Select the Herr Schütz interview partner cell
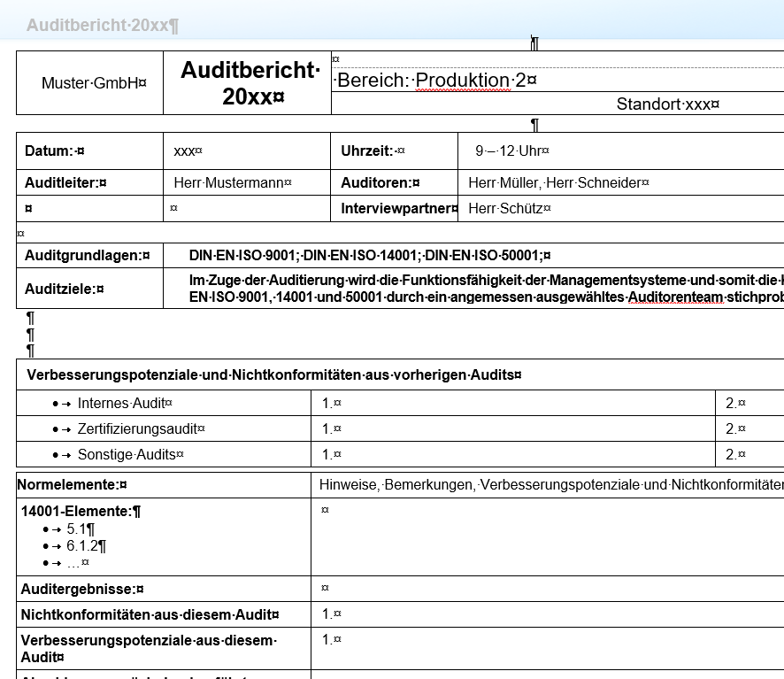Screen dimensions: 784x679 click(x=509, y=209)
